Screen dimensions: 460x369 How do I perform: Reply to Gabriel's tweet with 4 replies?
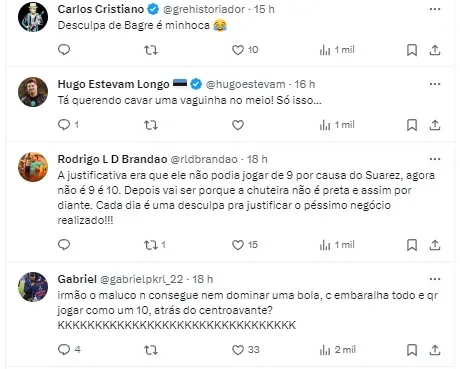(64, 350)
